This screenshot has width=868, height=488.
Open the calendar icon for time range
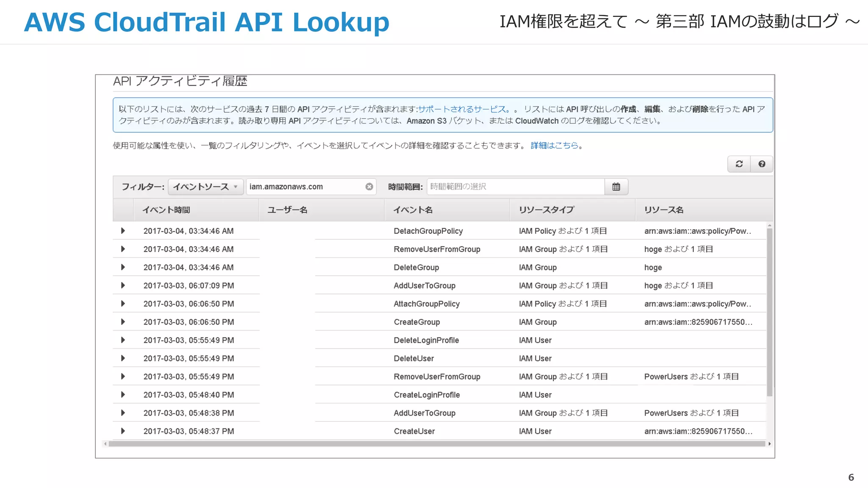click(616, 187)
